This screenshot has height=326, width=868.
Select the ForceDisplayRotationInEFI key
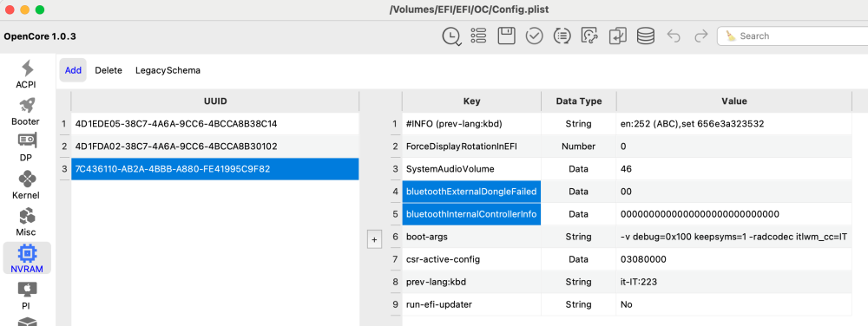tap(471, 147)
